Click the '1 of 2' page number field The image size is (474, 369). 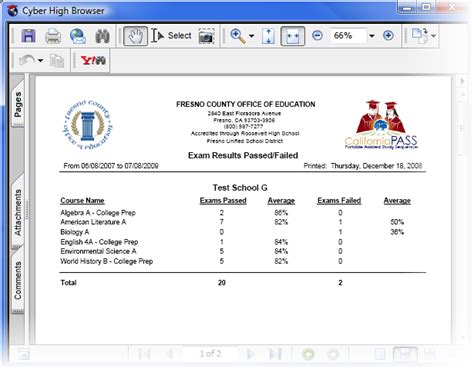(x=210, y=354)
